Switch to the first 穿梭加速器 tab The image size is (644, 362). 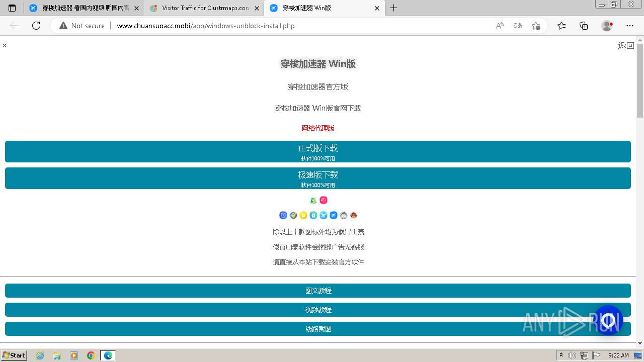click(84, 8)
